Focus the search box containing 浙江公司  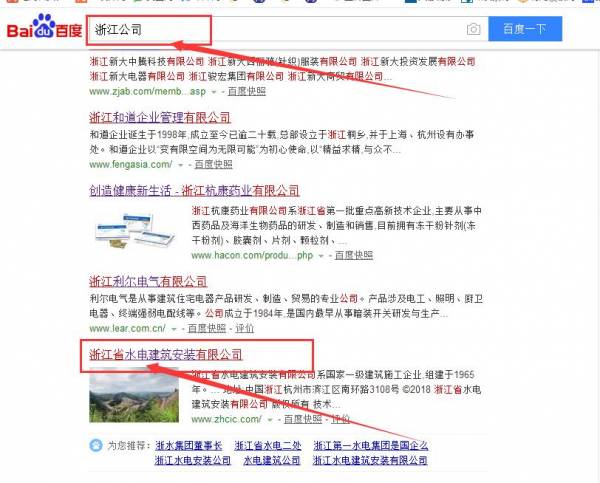click(x=287, y=29)
